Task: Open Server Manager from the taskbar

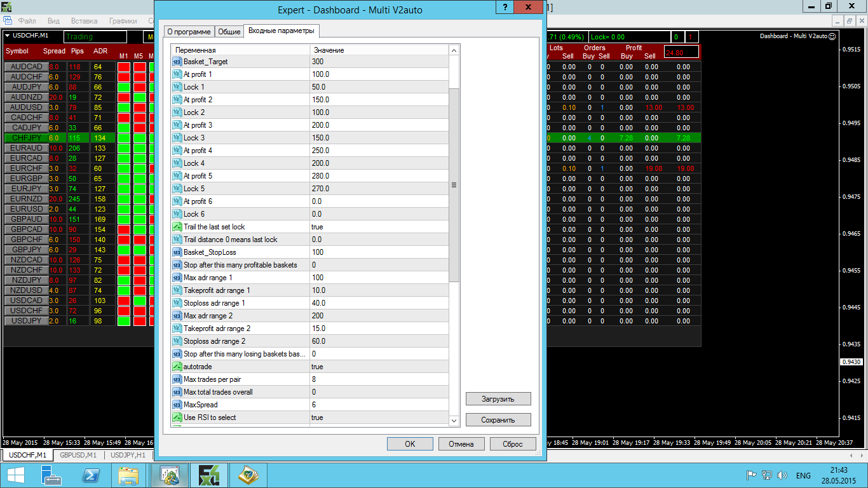Action: 51,475
